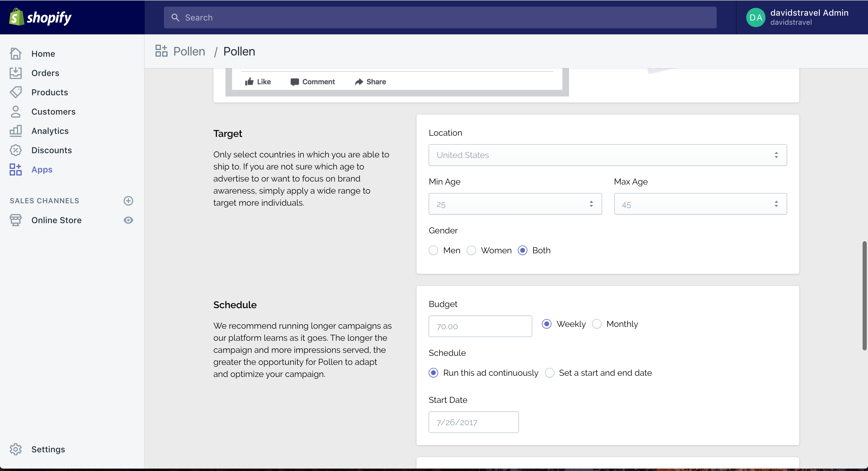The image size is (868, 471).
Task: Click the Products tag icon
Action: click(x=15, y=92)
